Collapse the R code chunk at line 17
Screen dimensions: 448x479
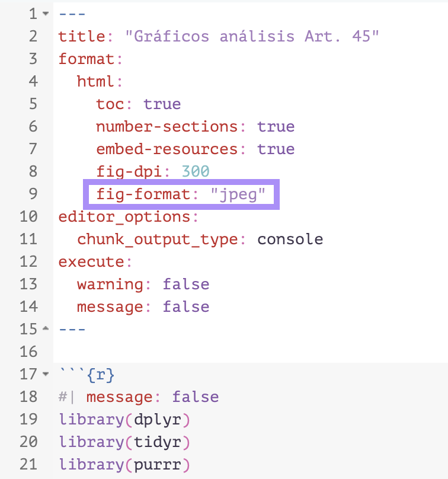(46, 375)
